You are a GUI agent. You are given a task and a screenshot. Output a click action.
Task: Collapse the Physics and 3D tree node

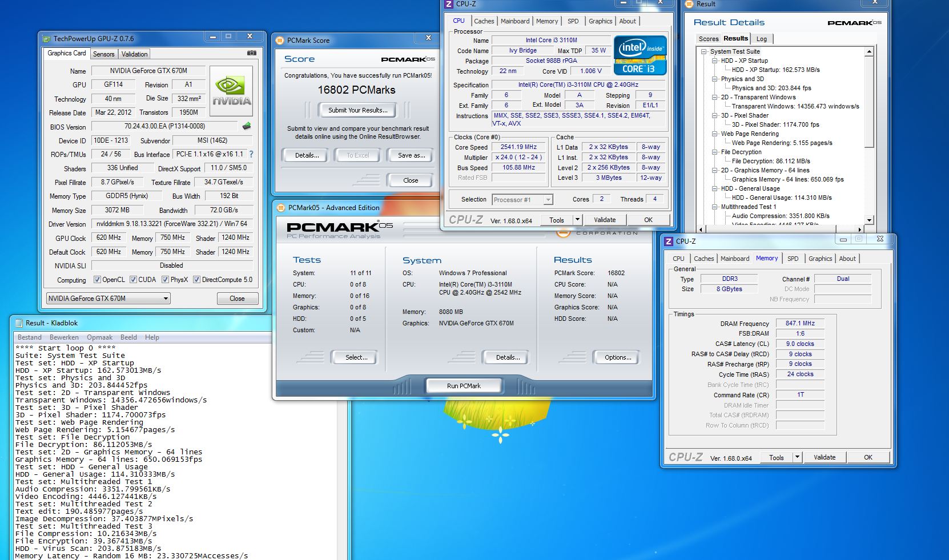pos(714,79)
